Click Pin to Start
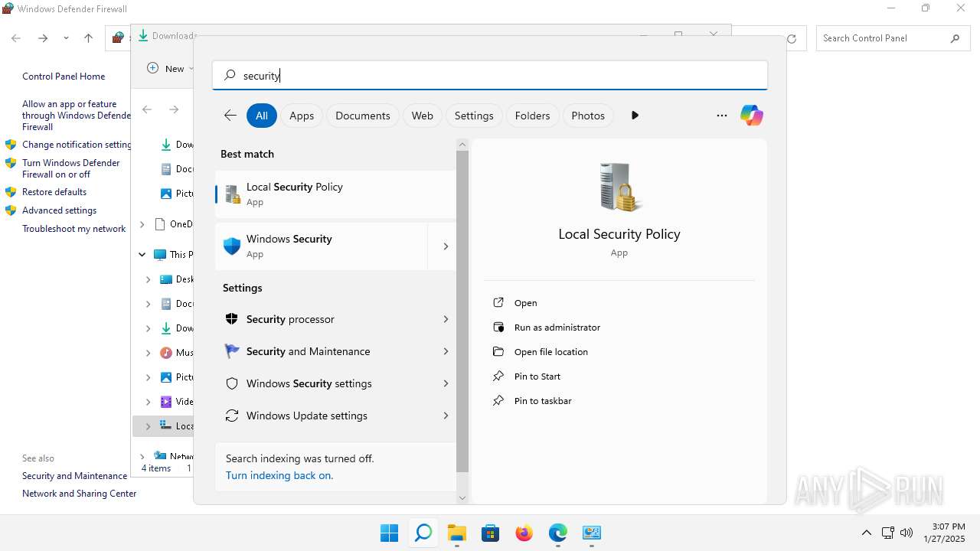Image resolution: width=980 pixels, height=551 pixels. pyautogui.click(x=537, y=377)
